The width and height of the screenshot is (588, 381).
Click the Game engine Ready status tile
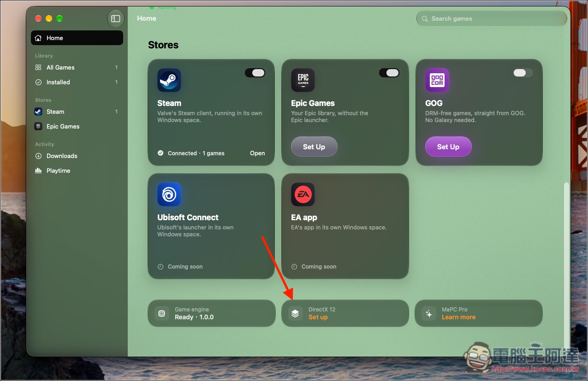[212, 313]
